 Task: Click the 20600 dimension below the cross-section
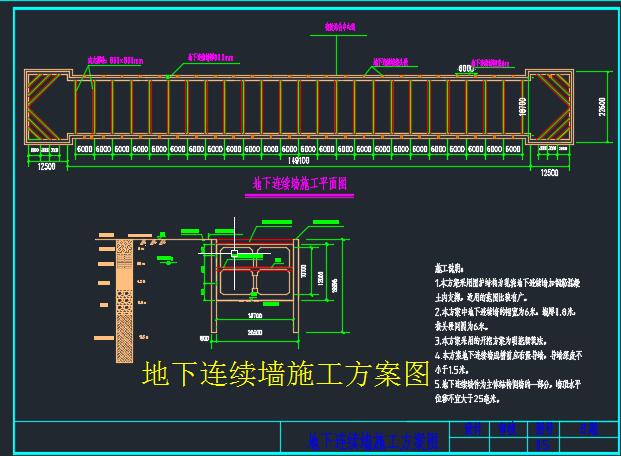(x=255, y=332)
